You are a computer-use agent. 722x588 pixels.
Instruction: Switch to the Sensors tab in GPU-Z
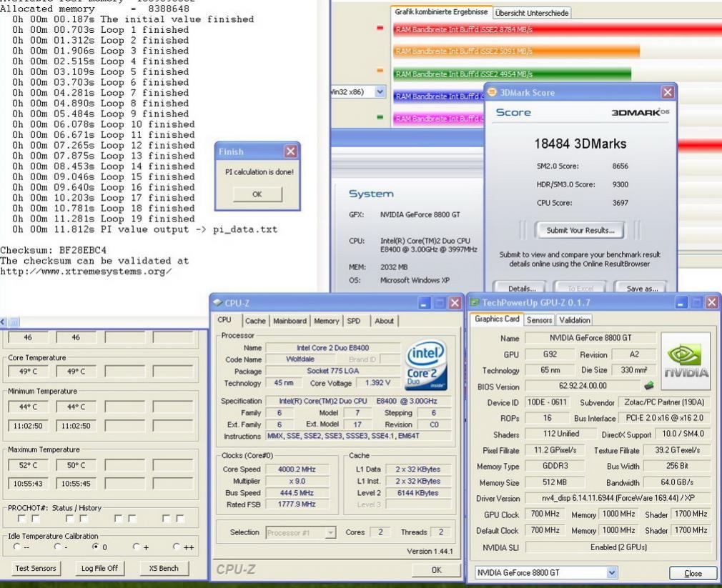(x=539, y=320)
